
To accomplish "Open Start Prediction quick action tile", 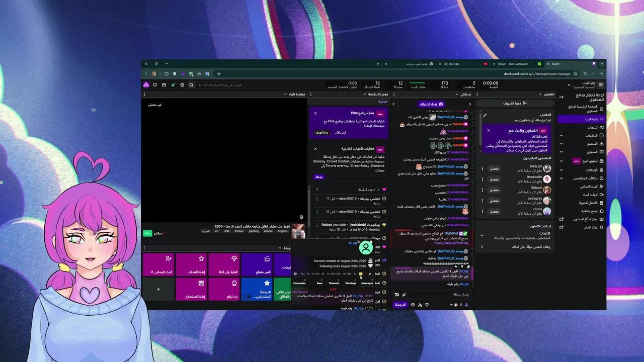I will [x=224, y=289].
